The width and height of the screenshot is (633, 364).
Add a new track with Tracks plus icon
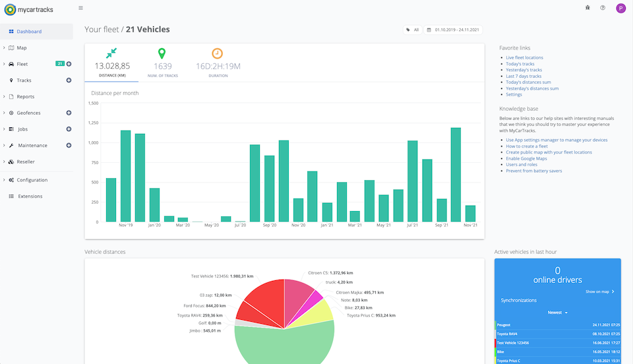[x=69, y=80]
